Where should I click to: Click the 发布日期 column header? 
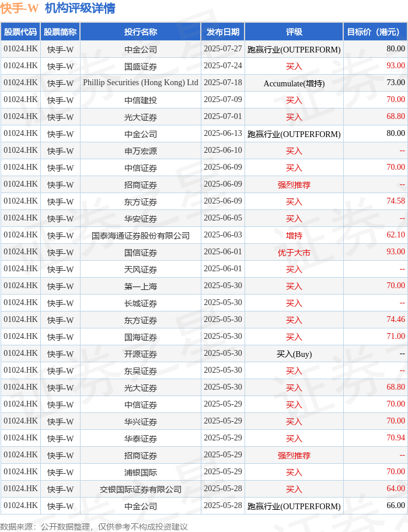(222, 32)
